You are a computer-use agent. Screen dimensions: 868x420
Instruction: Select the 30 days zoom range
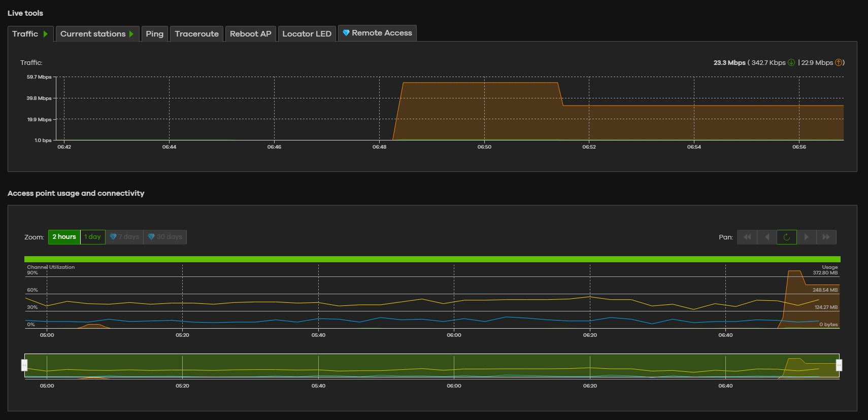[165, 237]
